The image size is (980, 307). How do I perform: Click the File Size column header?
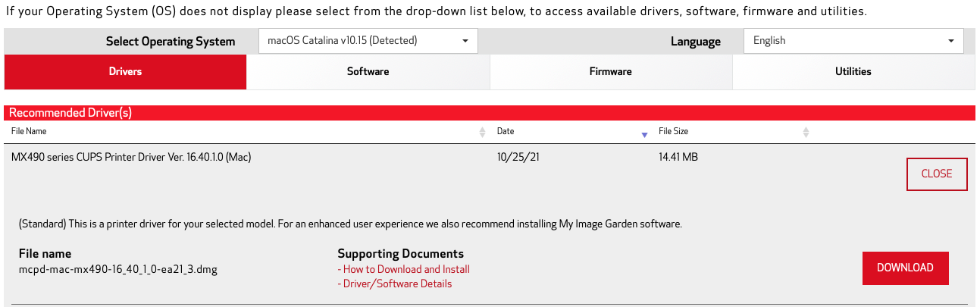click(673, 131)
